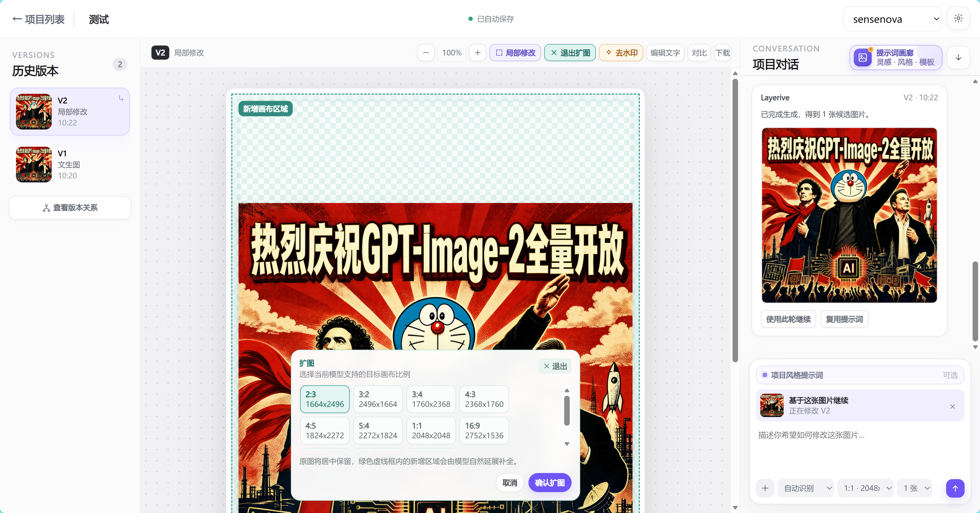Select the 5:4 2272x1824 ratio option
Viewport: 980px width, 513px height.
click(x=378, y=430)
